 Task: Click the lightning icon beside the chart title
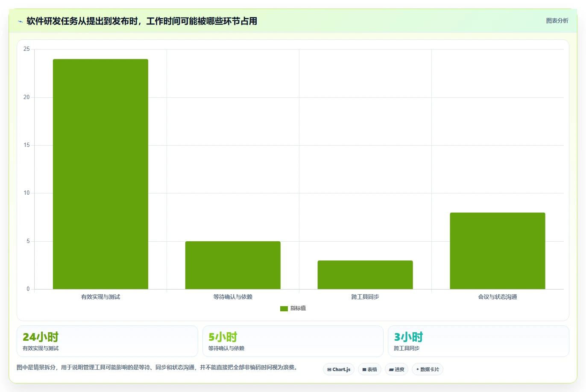tap(20, 21)
